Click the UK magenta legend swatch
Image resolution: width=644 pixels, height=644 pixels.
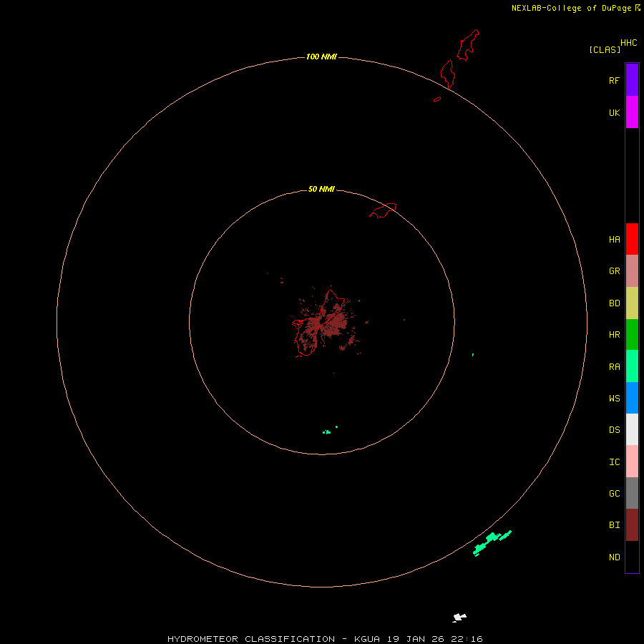tap(632, 112)
